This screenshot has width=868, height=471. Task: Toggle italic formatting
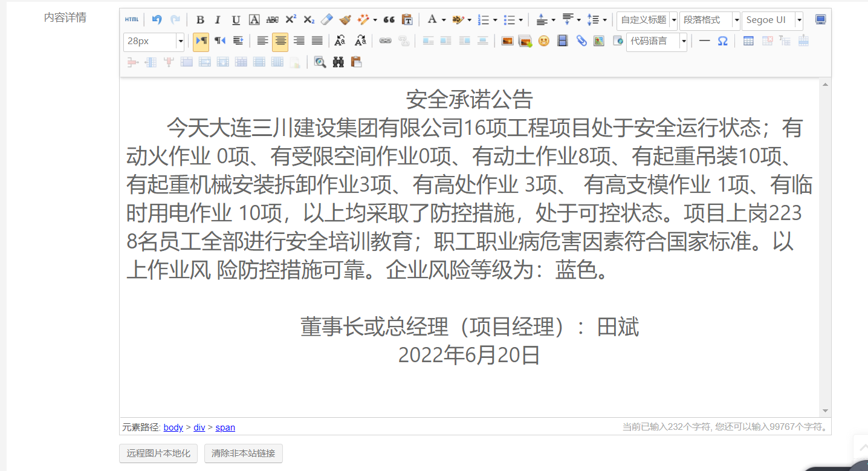click(x=218, y=20)
